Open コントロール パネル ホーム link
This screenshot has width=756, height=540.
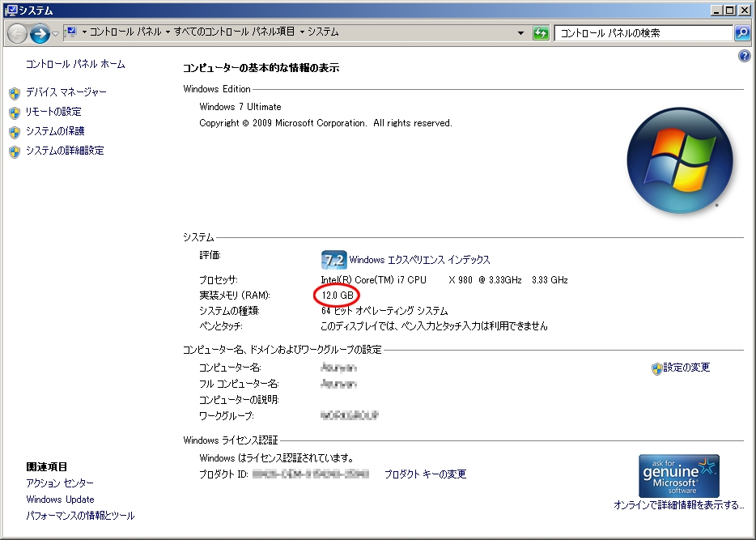point(75,64)
